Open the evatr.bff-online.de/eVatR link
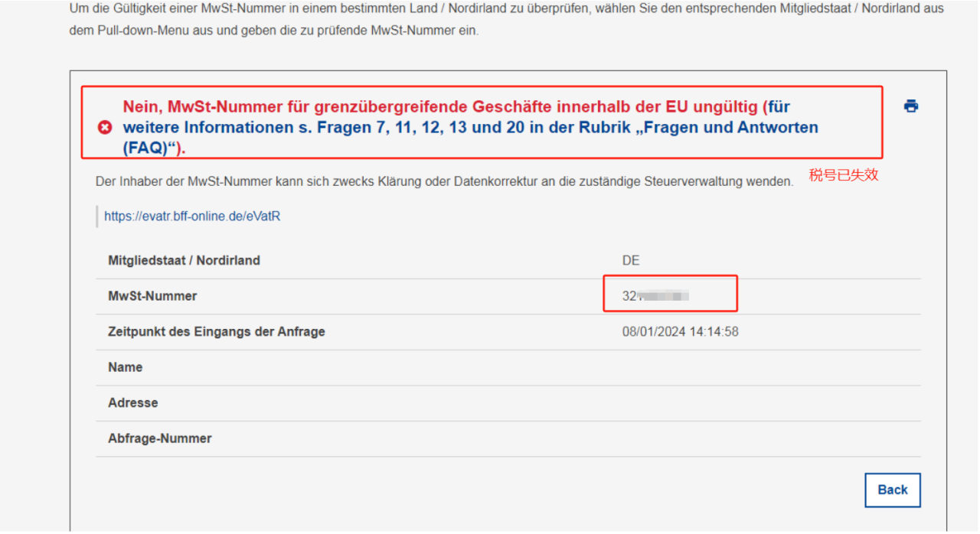This screenshot has height=534, width=980. tap(192, 217)
